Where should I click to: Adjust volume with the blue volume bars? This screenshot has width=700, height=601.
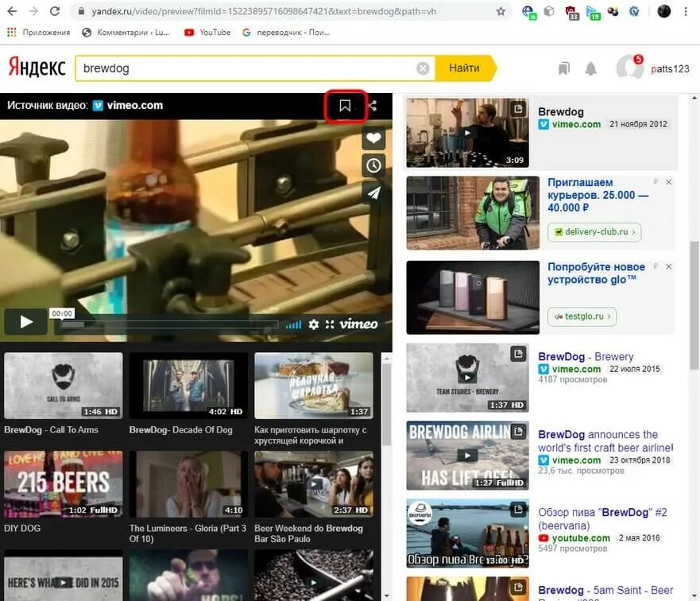[x=294, y=324]
